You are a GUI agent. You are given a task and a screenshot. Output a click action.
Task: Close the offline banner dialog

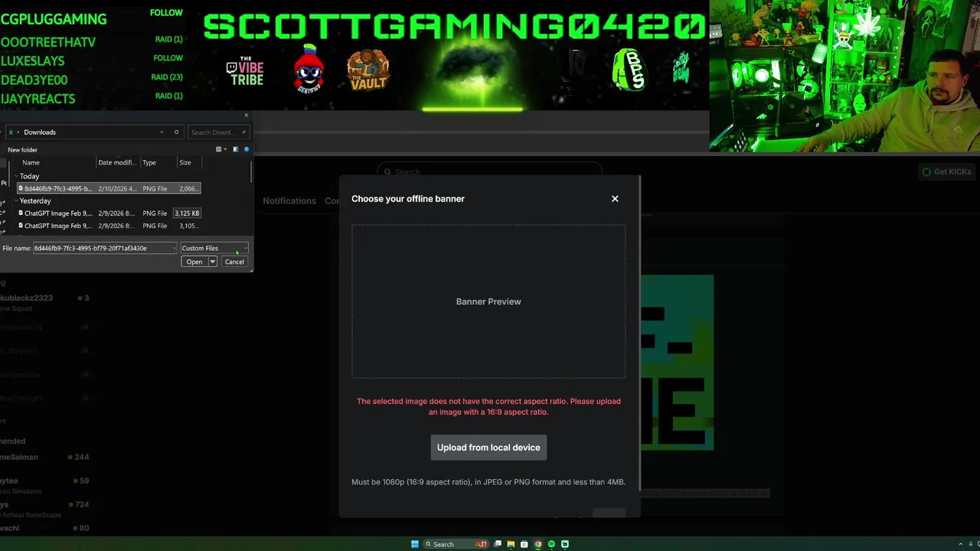[615, 198]
